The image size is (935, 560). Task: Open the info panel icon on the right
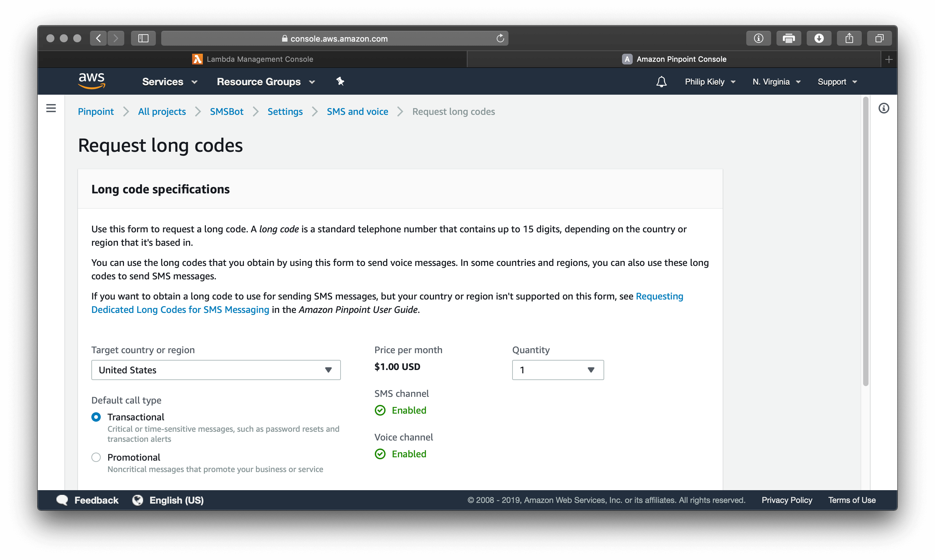(x=883, y=109)
